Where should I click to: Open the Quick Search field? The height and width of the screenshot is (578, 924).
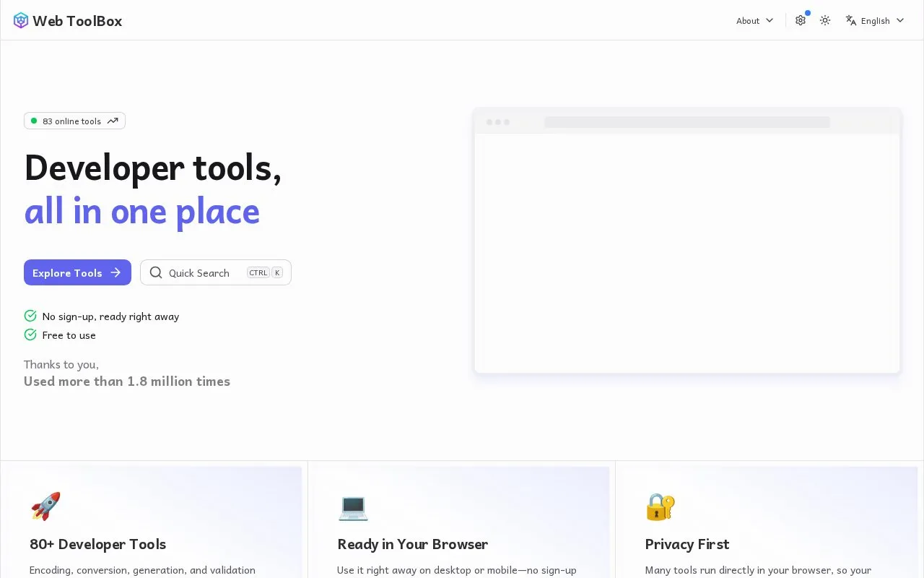point(216,272)
